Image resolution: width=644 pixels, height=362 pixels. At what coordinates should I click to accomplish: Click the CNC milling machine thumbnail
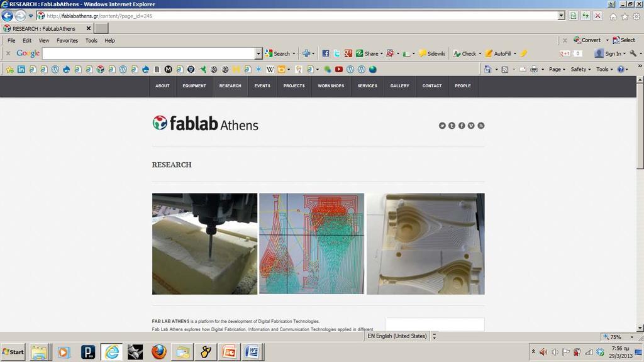[204, 244]
